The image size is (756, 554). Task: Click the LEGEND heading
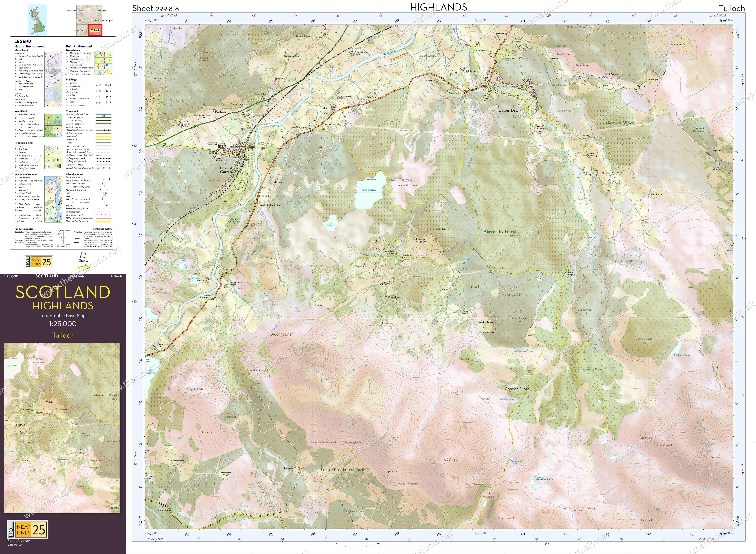point(23,41)
